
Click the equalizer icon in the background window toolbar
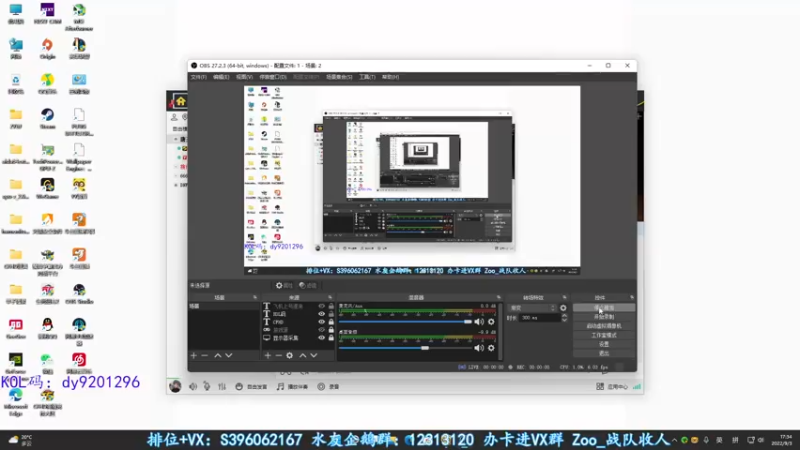tap(222, 387)
